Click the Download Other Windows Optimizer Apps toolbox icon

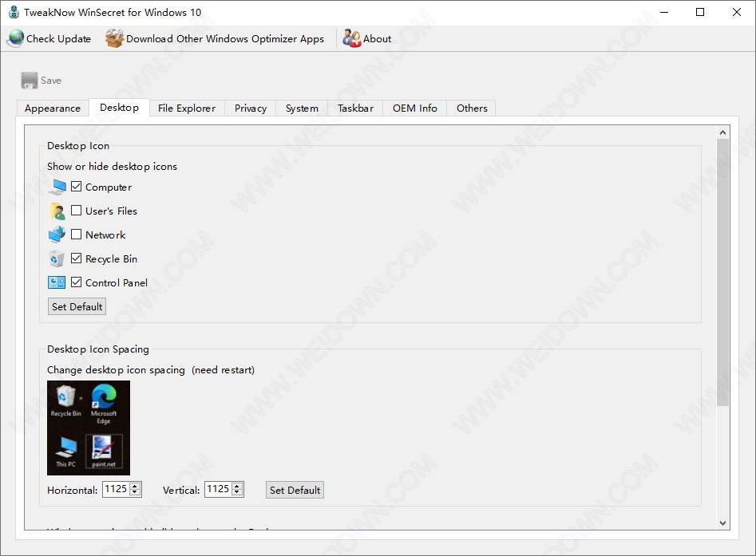click(115, 38)
